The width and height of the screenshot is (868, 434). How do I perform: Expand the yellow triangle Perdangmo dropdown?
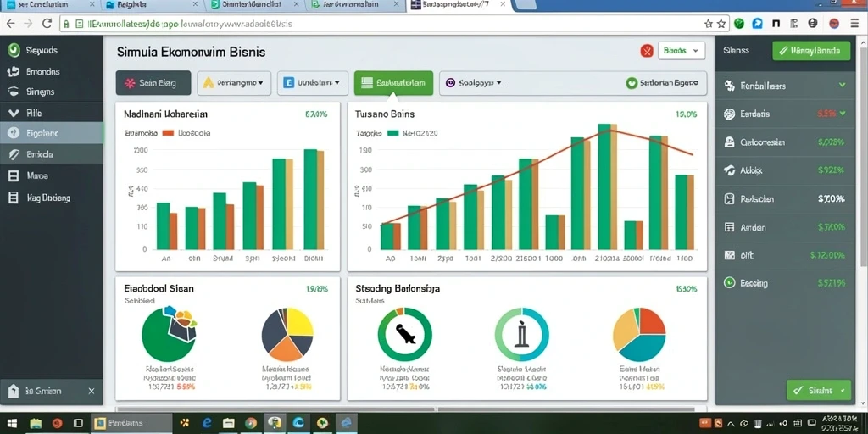point(234,83)
